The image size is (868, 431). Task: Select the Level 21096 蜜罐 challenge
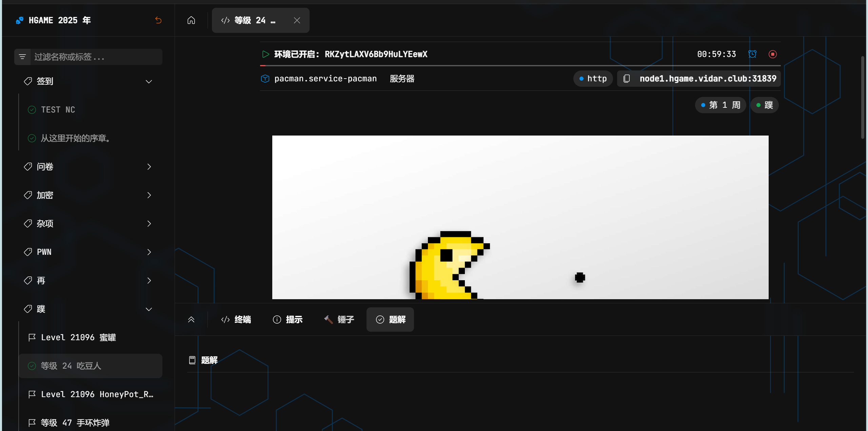tap(78, 337)
